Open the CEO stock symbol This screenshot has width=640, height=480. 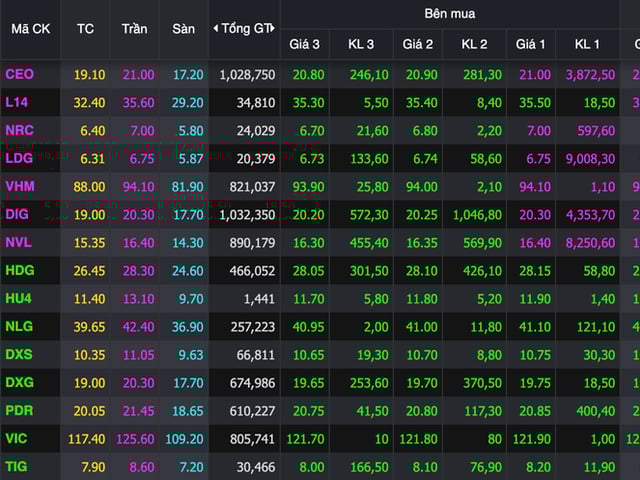tap(19, 74)
